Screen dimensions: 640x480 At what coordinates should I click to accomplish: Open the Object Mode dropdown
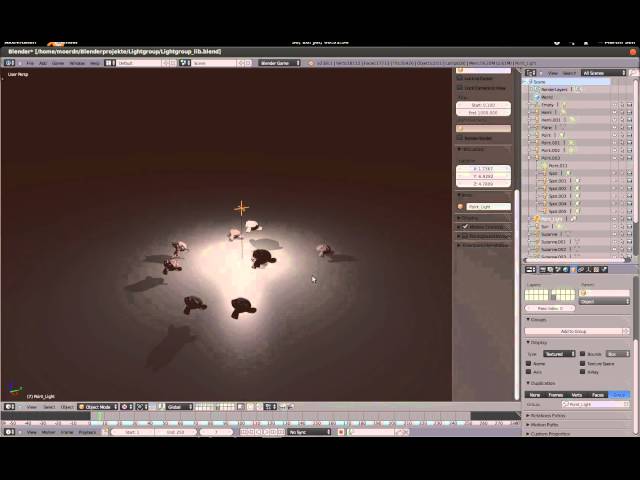[98, 407]
